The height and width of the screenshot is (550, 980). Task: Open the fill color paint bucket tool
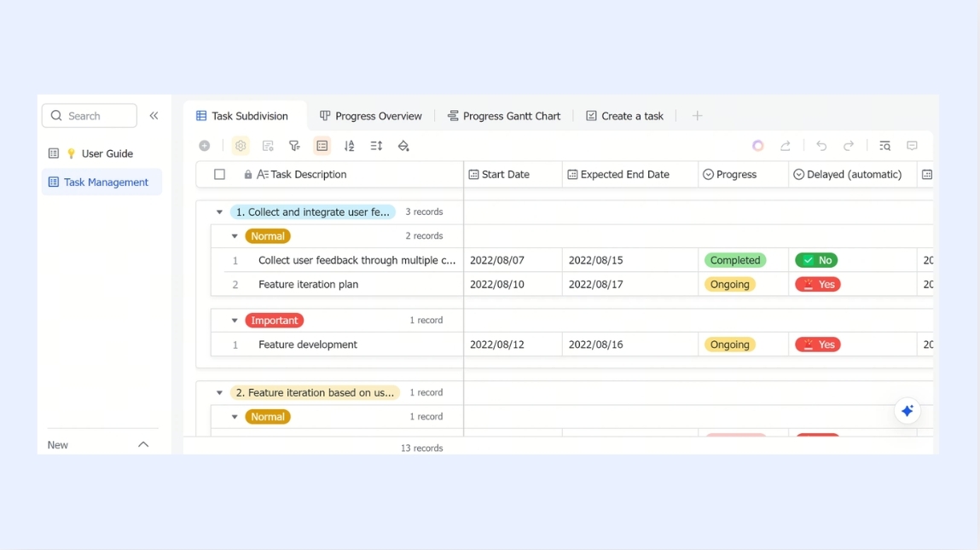click(x=403, y=146)
